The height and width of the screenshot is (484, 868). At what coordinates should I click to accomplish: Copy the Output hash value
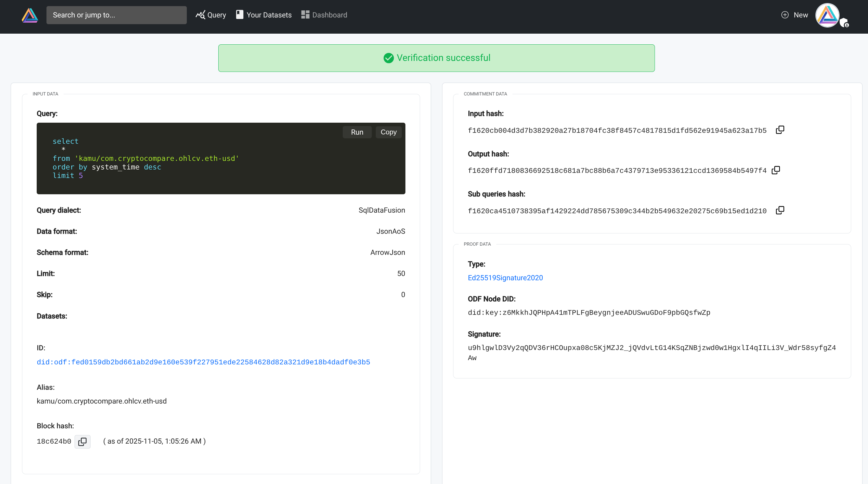click(x=776, y=170)
